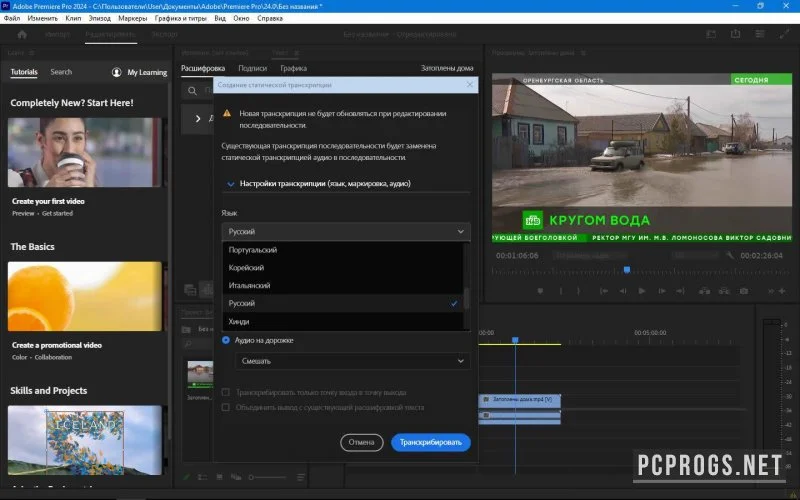Screen dimensions: 800x500
Task: Open the 'Файл' menu
Action: 12,18
